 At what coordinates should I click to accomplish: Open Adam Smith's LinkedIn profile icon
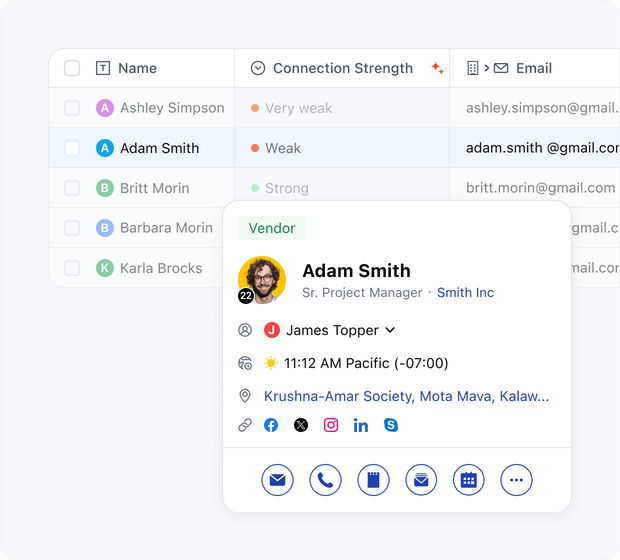click(361, 425)
